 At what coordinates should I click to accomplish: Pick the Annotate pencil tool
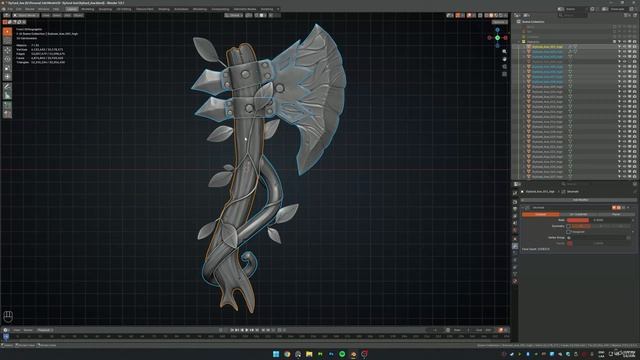click(7, 87)
